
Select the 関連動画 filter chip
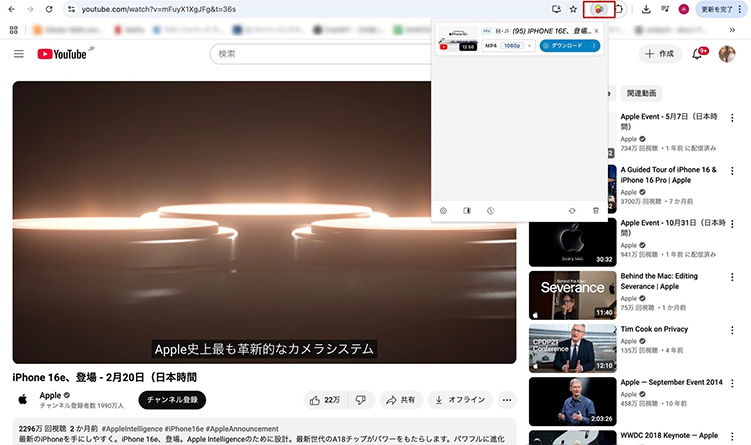click(x=641, y=93)
